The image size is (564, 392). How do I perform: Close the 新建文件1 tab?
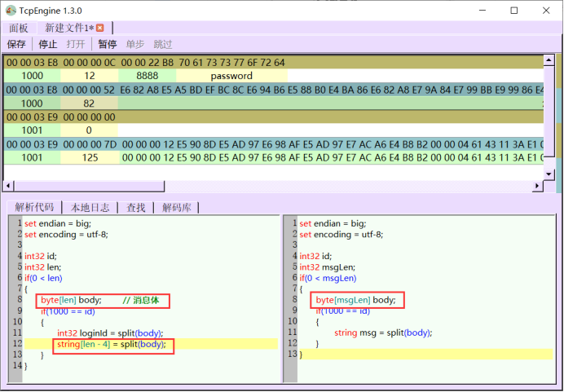point(100,28)
